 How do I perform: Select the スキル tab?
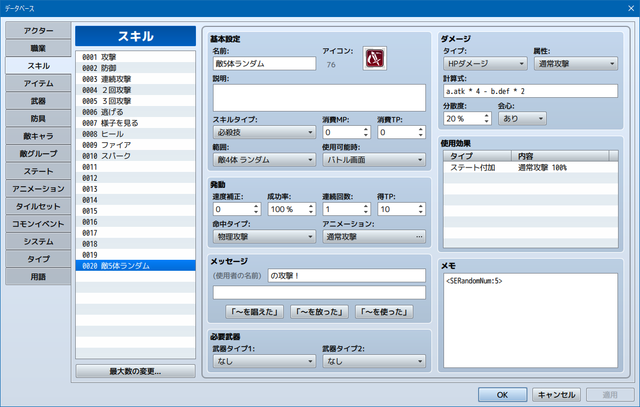pos(38,66)
